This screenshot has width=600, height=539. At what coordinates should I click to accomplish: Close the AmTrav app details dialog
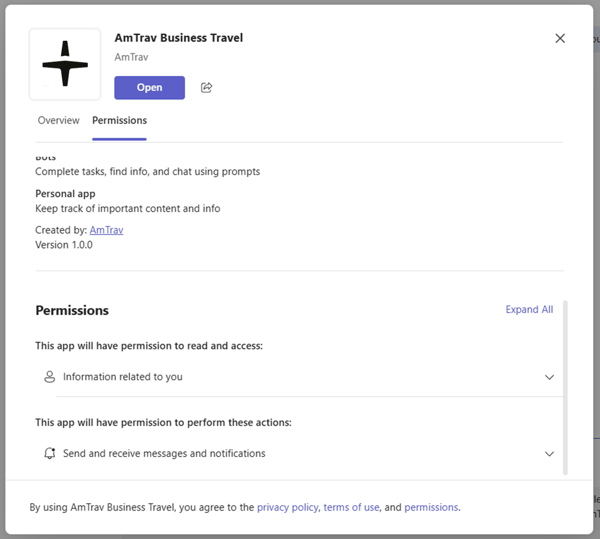pyautogui.click(x=560, y=38)
